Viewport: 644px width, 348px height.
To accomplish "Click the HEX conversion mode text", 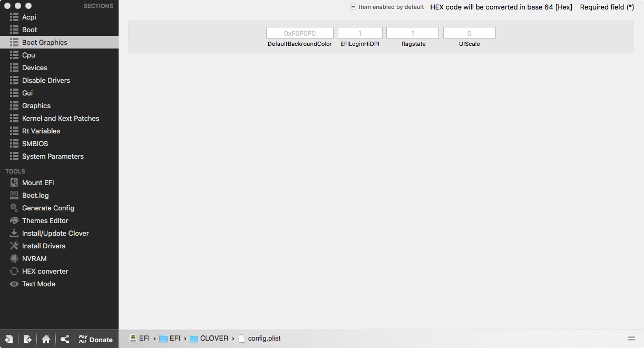I will [x=501, y=7].
